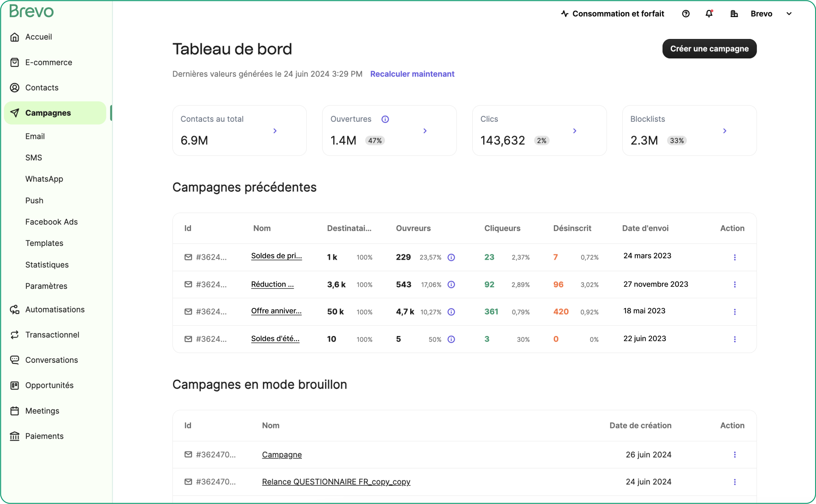816x504 pixels.
Task: Click info icon in Réduction row's Ouvreurs
Action: [451, 284]
